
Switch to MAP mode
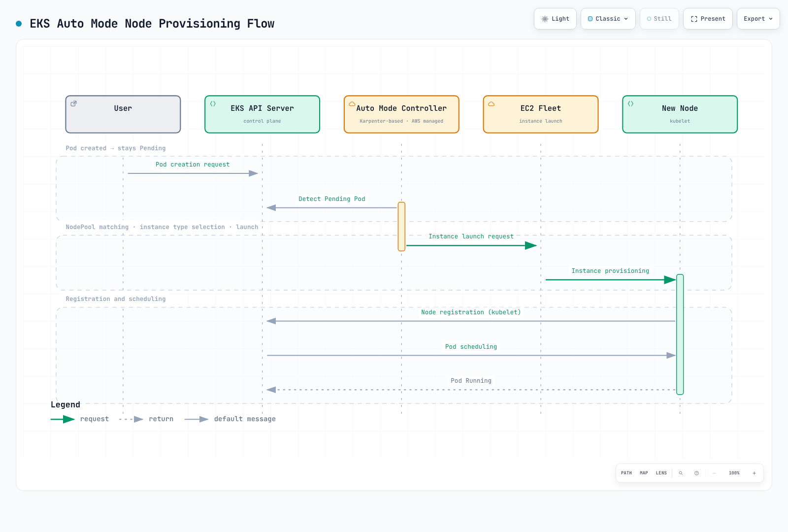644,473
